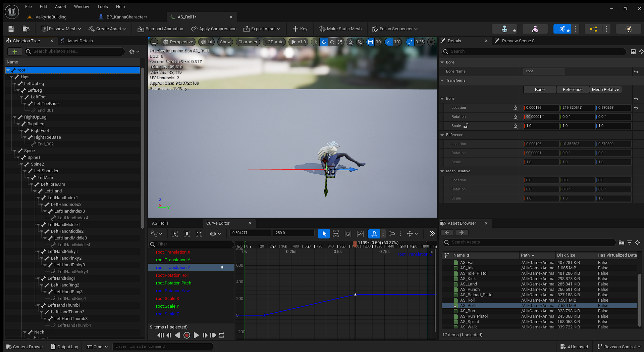Focus the Search Skeleton Tree field
Image resolution: width=644 pixels, height=352 pixels.
(x=75, y=51)
